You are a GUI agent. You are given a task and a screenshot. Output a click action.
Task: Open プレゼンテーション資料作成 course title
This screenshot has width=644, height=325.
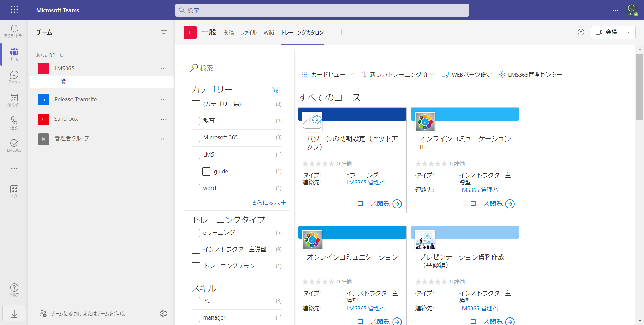click(461, 261)
